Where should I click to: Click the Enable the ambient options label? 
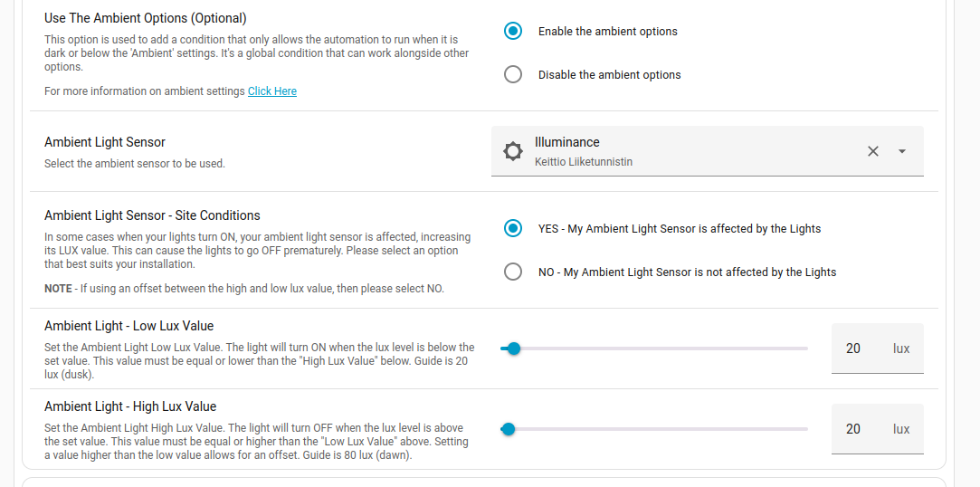(x=607, y=32)
